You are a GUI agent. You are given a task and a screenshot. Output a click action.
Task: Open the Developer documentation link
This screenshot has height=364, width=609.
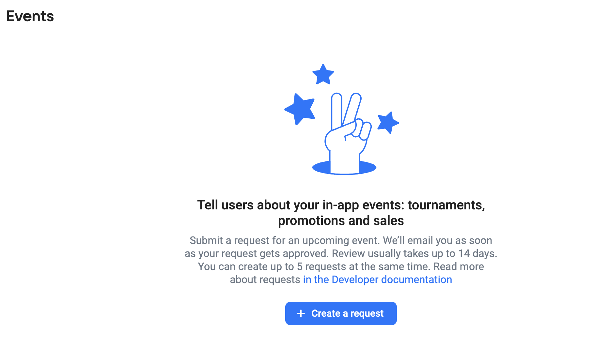(x=377, y=280)
